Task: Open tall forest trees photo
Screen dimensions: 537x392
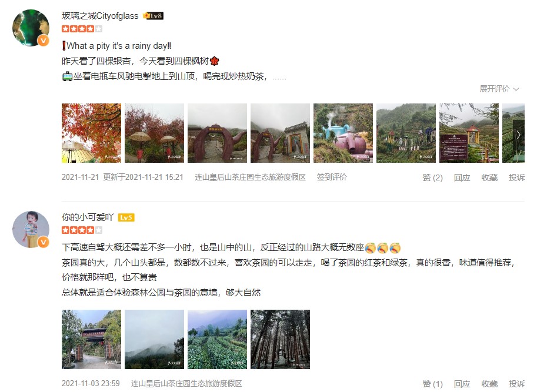Action: (280, 339)
